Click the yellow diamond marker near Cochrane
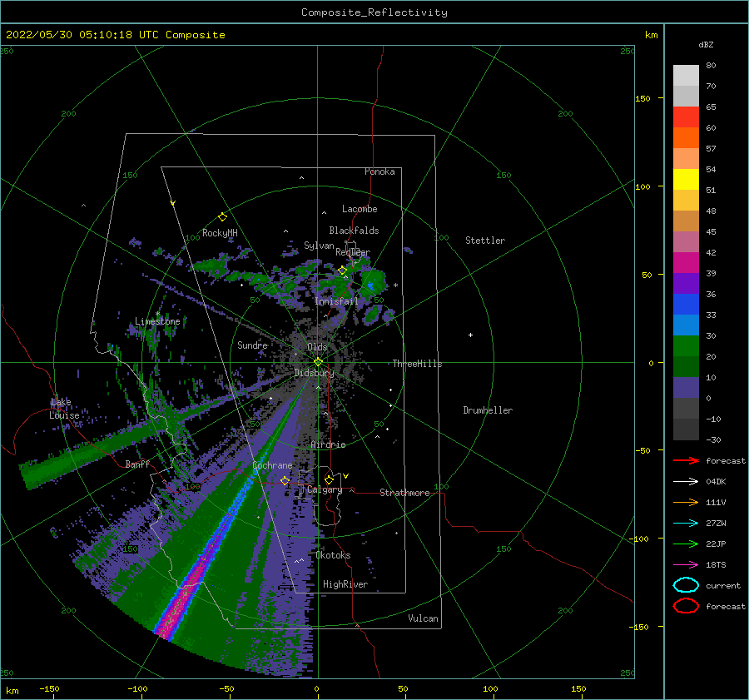 (x=285, y=480)
